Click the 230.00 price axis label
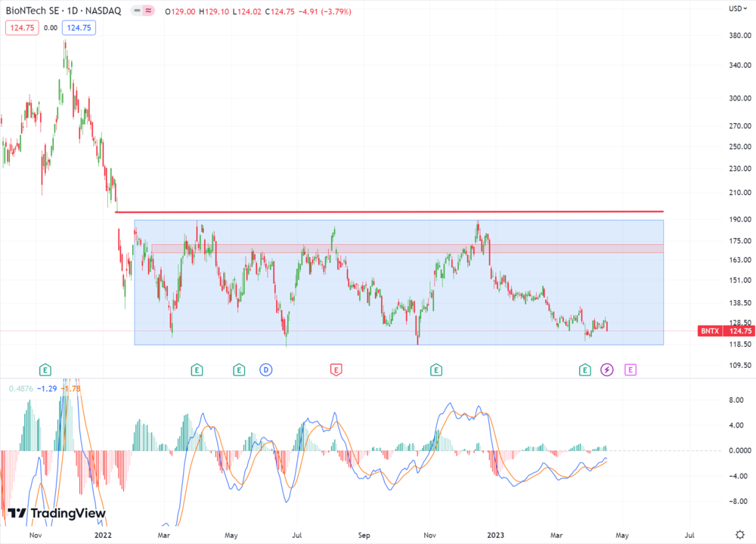The width and height of the screenshot is (756, 544). (740, 168)
